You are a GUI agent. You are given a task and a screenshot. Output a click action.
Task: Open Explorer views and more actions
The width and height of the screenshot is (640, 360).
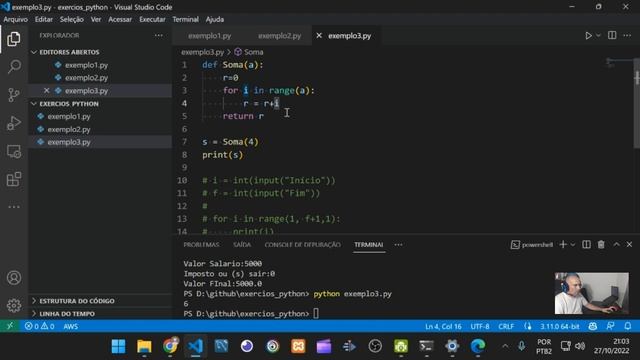pos(159,36)
